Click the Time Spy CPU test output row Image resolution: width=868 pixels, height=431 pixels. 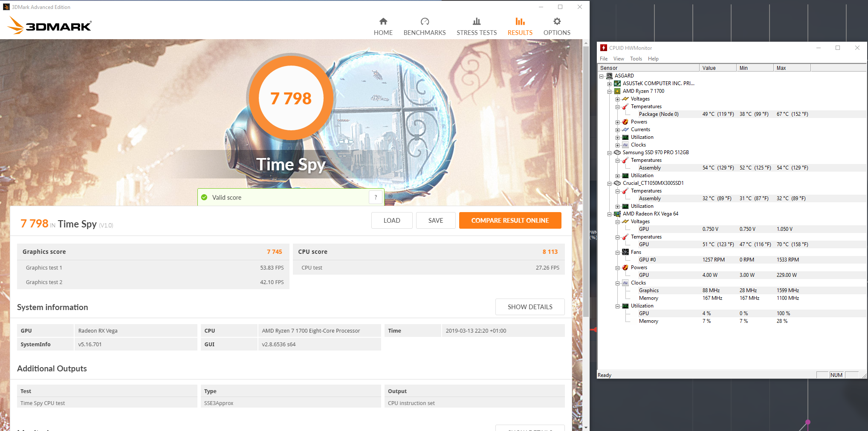pyautogui.click(x=291, y=403)
